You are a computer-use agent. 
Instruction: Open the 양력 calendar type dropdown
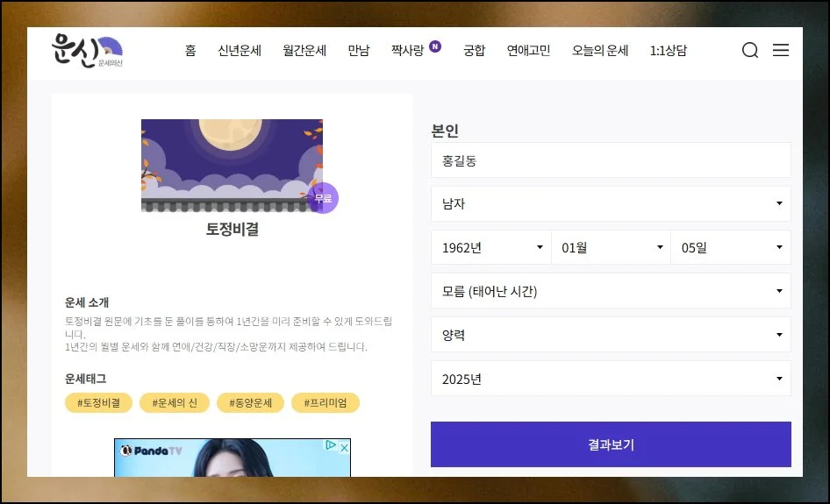pyautogui.click(x=611, y=335)
